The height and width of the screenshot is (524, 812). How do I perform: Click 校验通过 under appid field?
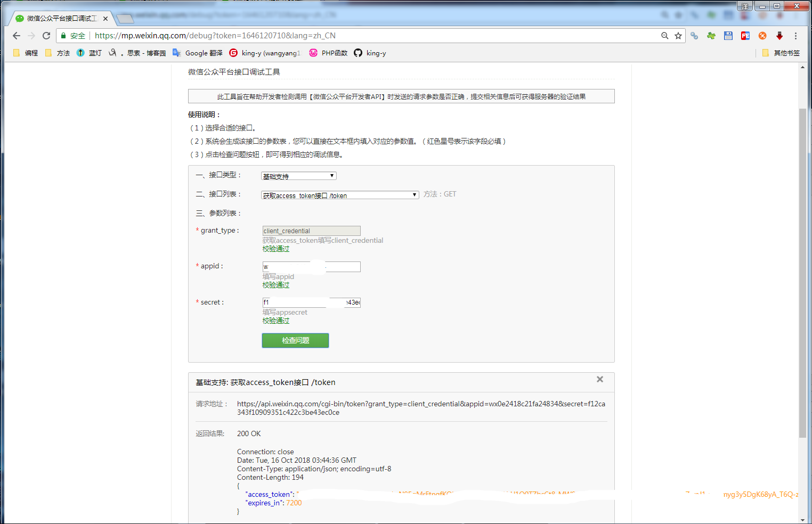[x=276, y=285]
